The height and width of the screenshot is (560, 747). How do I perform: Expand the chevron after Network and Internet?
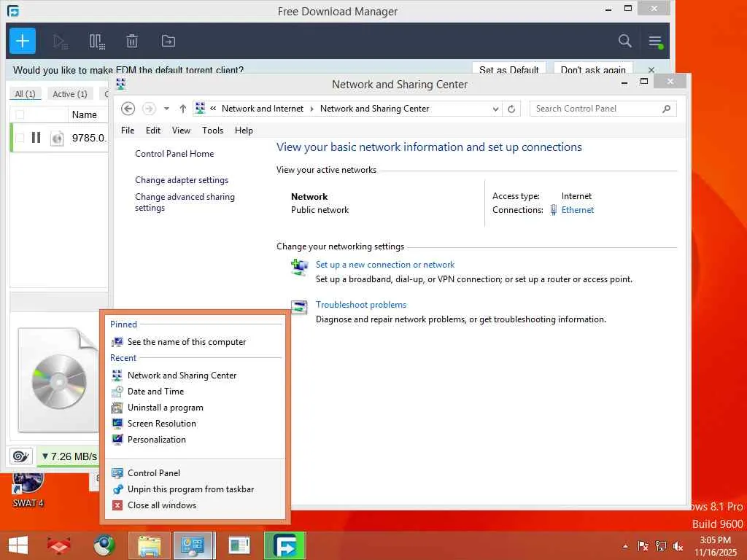click(312, 109)
